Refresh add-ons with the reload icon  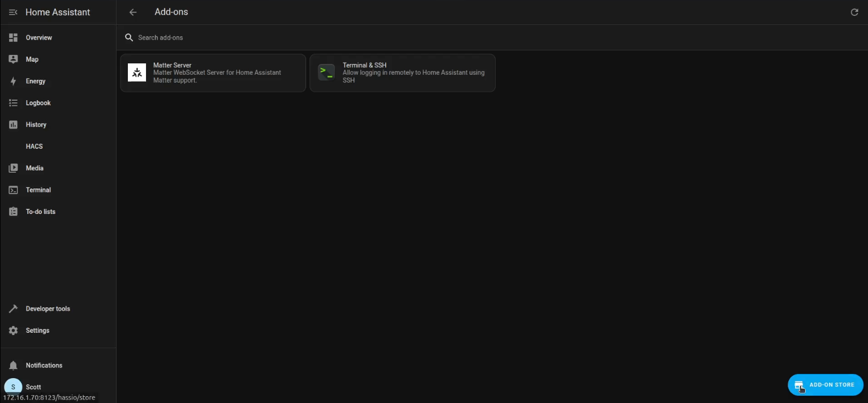pyautogui.click(x=854, y=12)
